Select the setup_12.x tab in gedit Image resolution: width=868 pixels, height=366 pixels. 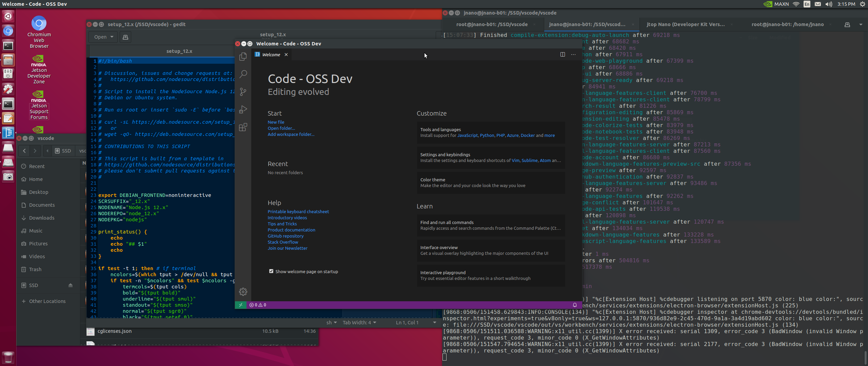(x=179, y=51)
